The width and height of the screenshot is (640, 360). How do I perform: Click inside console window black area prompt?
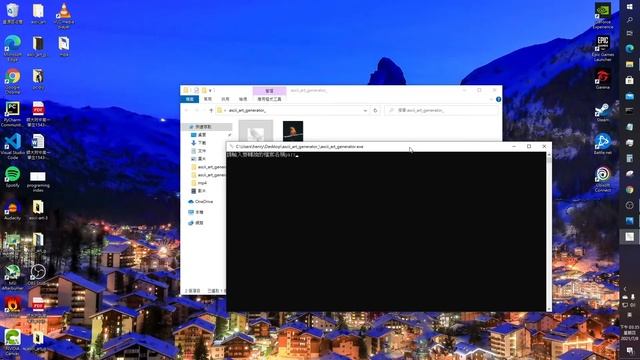point(386,231)
